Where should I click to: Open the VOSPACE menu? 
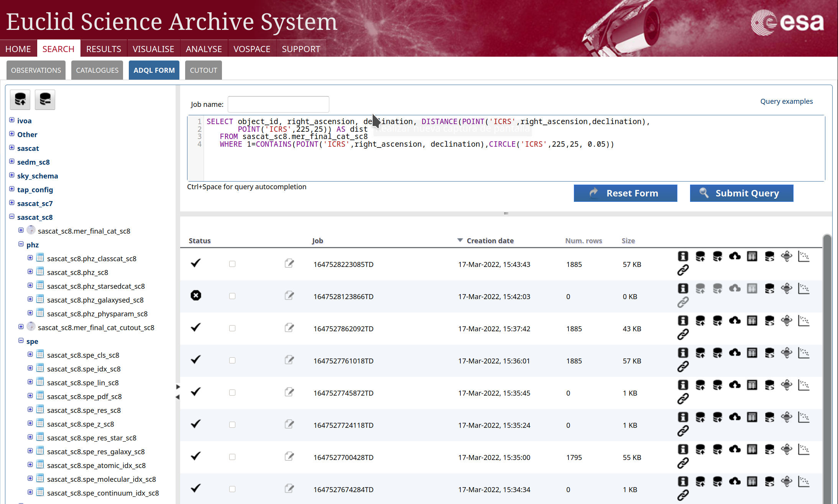pyautogui.click(x=252, y=49)
